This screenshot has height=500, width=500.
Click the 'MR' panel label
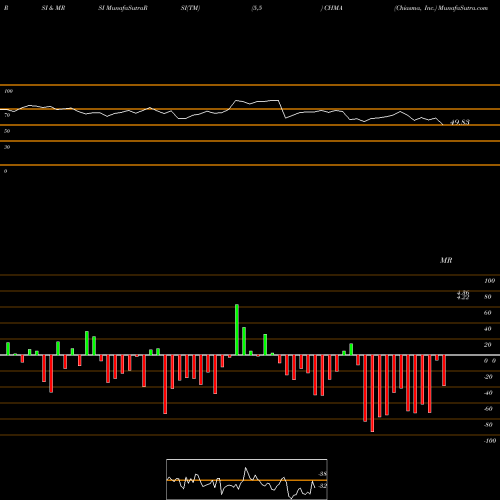pyautogui.click(x=446, y=260)
